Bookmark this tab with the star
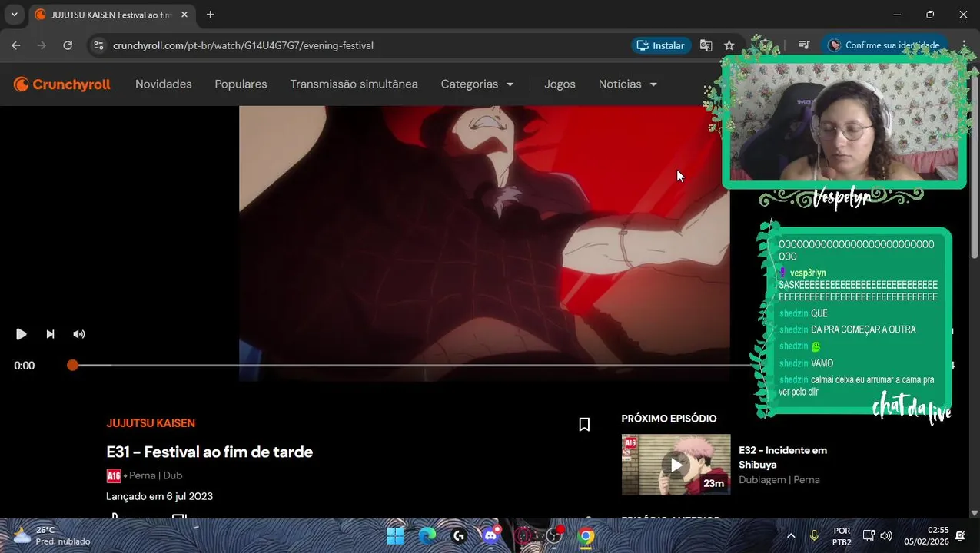 729,45
